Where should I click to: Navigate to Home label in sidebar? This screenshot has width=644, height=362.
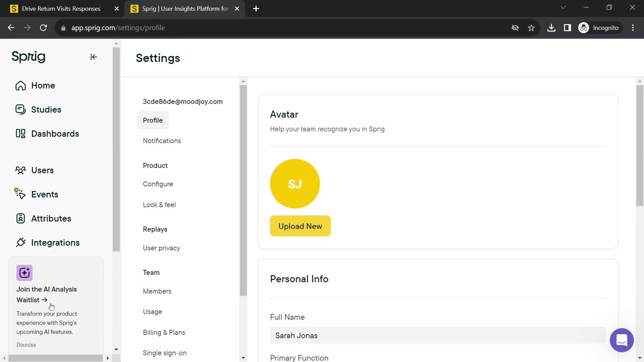coord(43,85)
